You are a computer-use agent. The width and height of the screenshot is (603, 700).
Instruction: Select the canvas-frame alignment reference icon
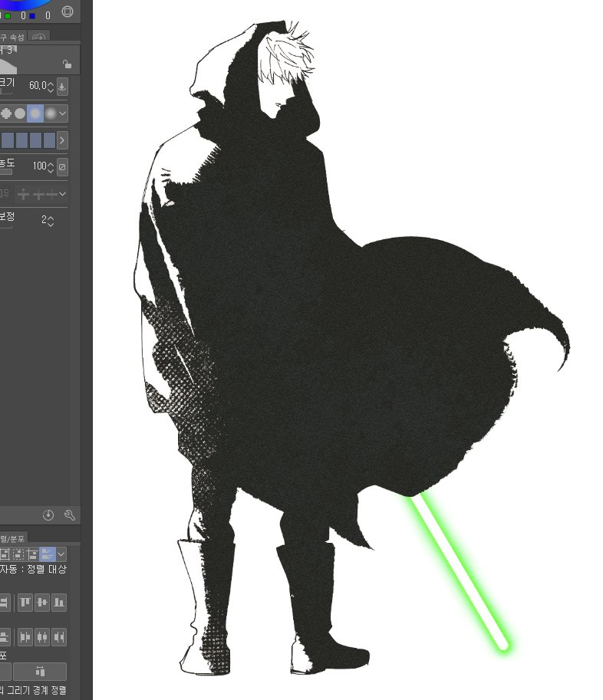[x=5, y=554]
